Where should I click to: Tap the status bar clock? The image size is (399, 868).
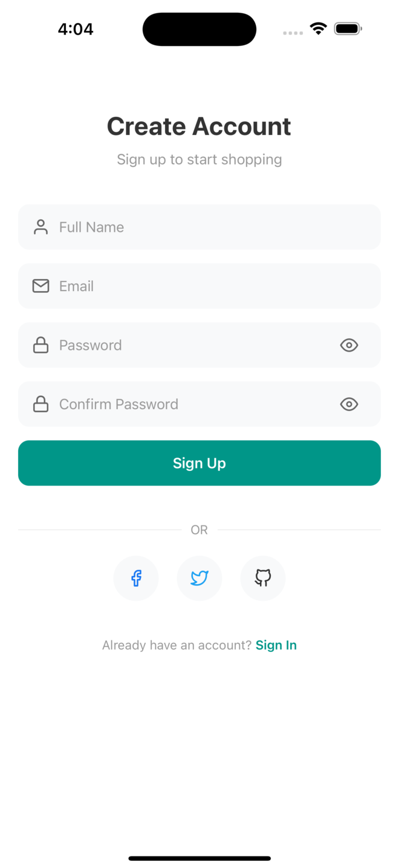(x=76, y=29)
